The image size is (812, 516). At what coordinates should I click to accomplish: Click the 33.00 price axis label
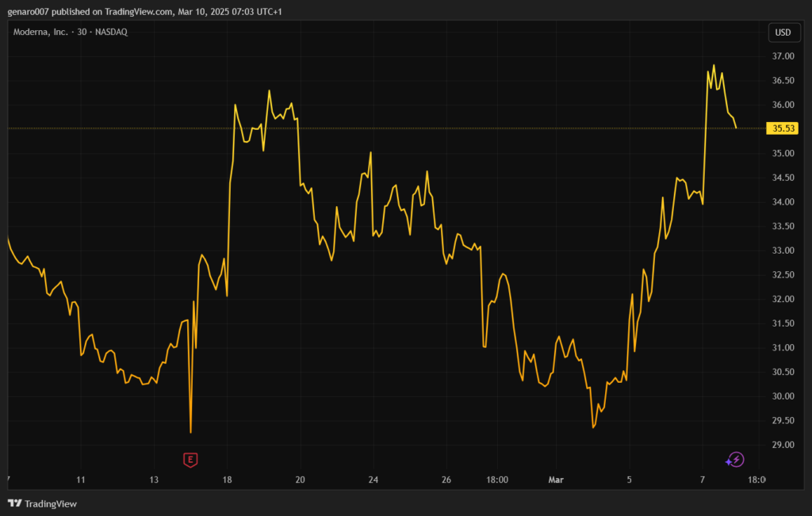782,250
